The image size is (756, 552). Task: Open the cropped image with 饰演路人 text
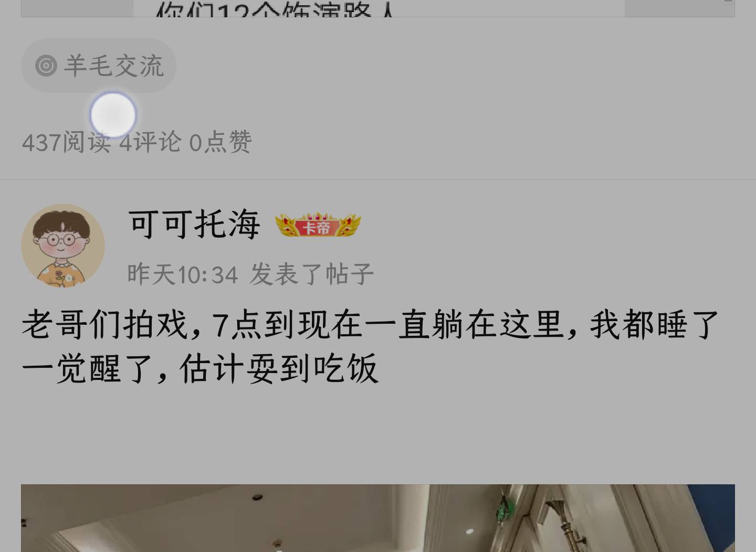(x=378, y=8)
